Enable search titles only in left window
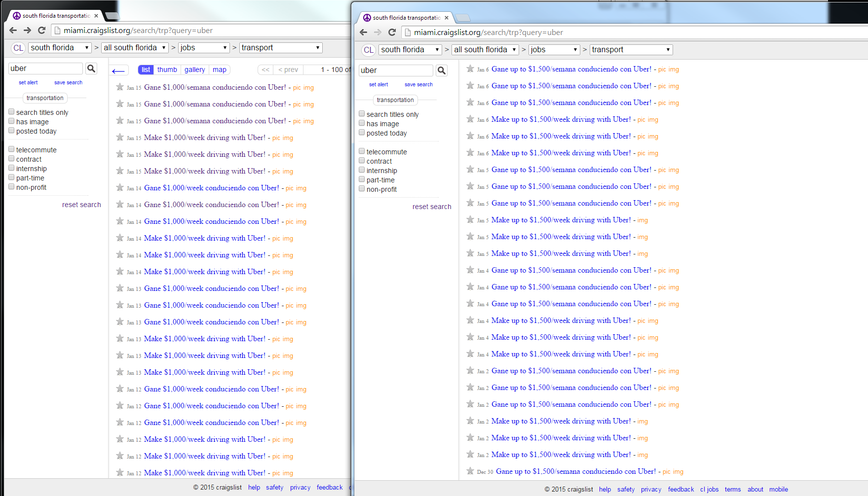The image size is (868, 496). click(x=11, y=112)
